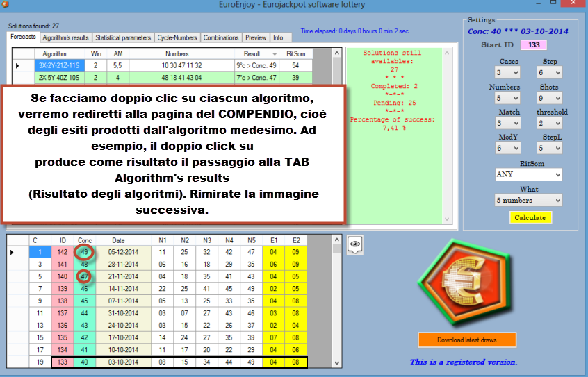
Task: Click the Conc cell 49
Action: (84, 252)
